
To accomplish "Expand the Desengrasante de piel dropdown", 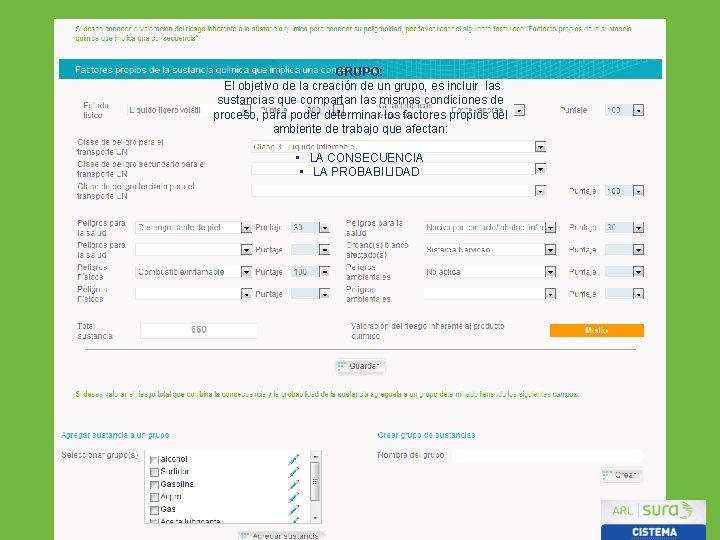I will pyautogui.click(x=246, y=228).
